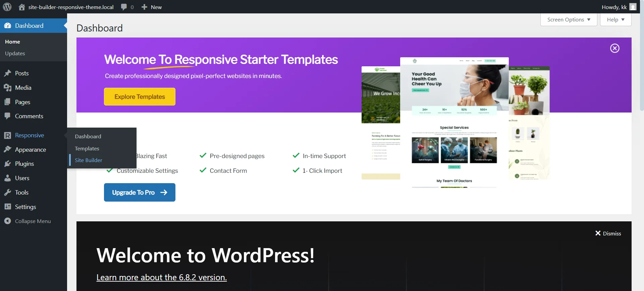Click the home site icon in admin bar
The height and width of the screenshot is (291, 644).
(22, 7)
